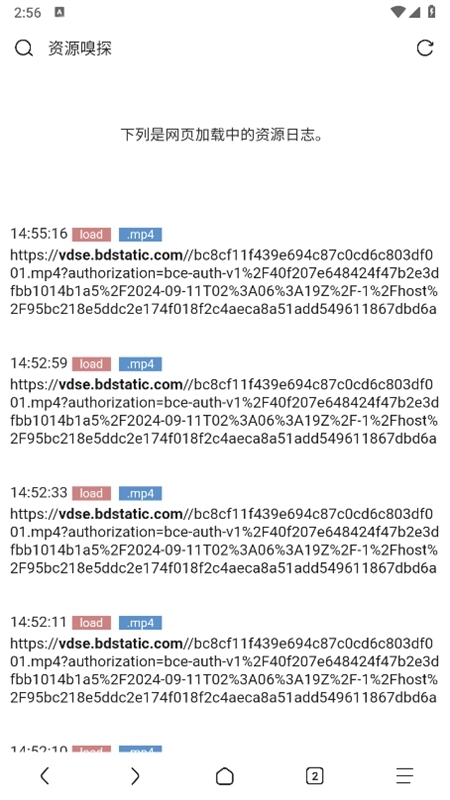Click the .mp4 tag at 14:55:16
450x800 pixels.
click(x=140, y=235)
